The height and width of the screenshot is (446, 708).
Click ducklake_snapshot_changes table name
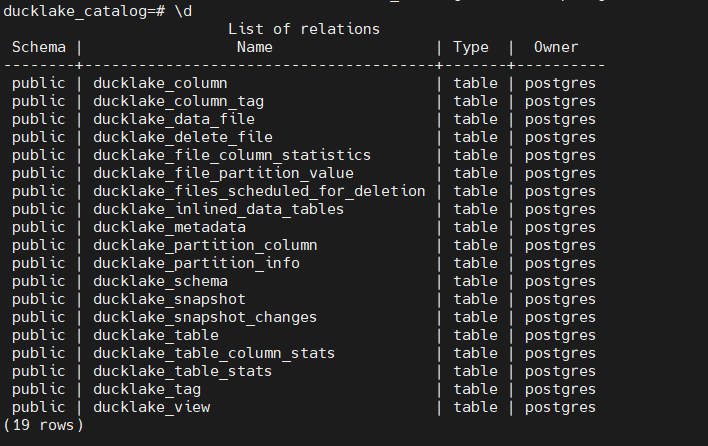[205, 317]
